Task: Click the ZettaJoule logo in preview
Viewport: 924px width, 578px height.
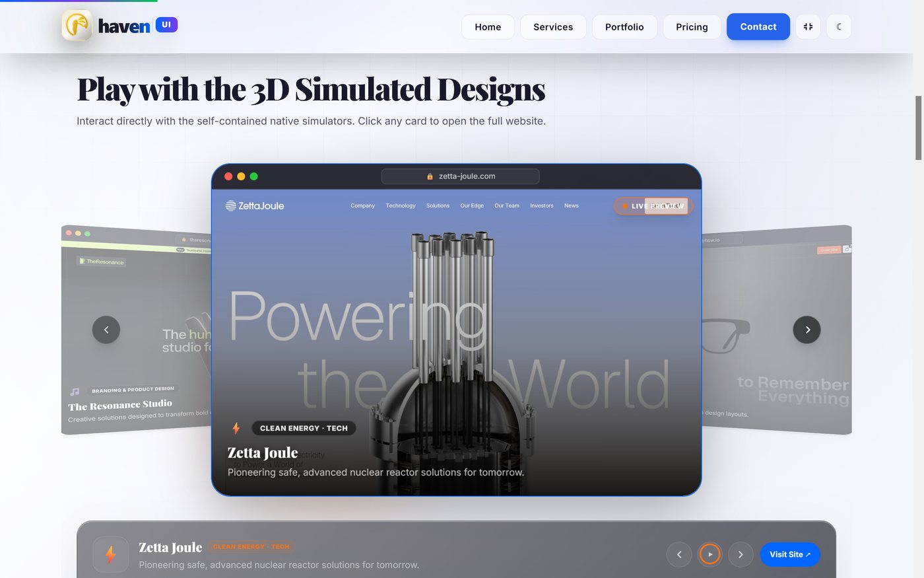Action: [x=255, y=205]
